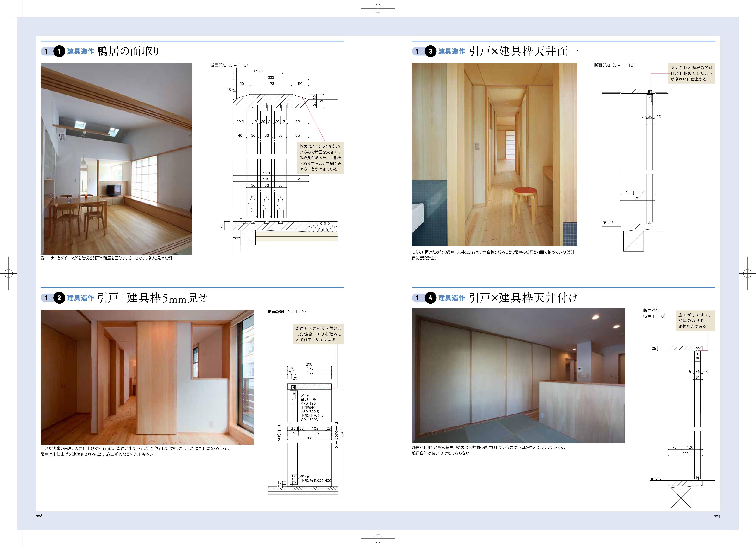Click the dimension value 55 in the kamoi section
756x547 pixels.
[x=299, y=179]
